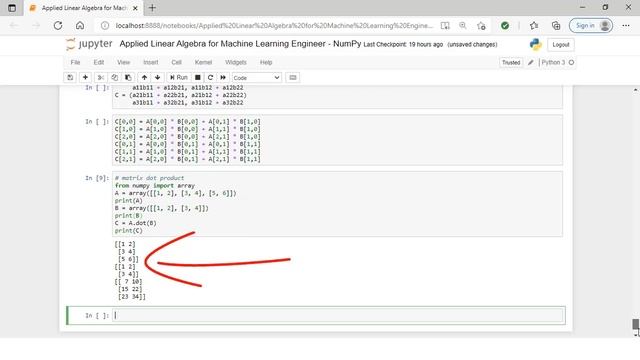The image size is (640, 360).
Task: Click the Sign in profile button
Action: pos(591,26)
